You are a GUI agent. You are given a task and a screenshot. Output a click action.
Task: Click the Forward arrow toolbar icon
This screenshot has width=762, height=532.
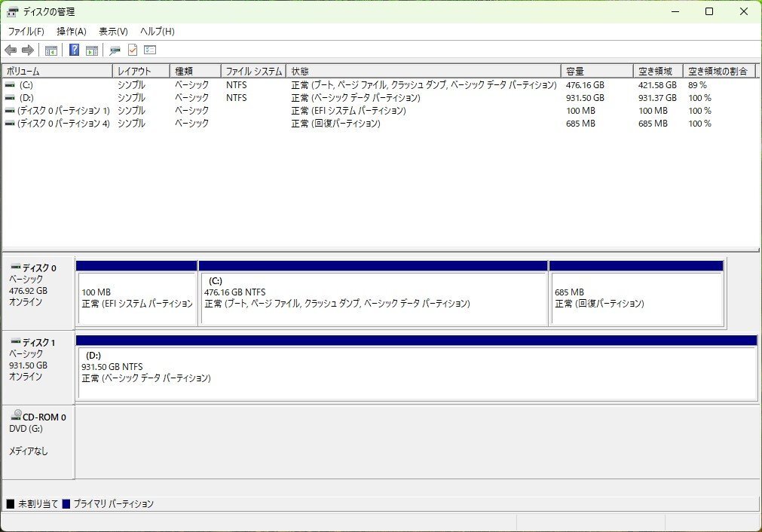28,50
